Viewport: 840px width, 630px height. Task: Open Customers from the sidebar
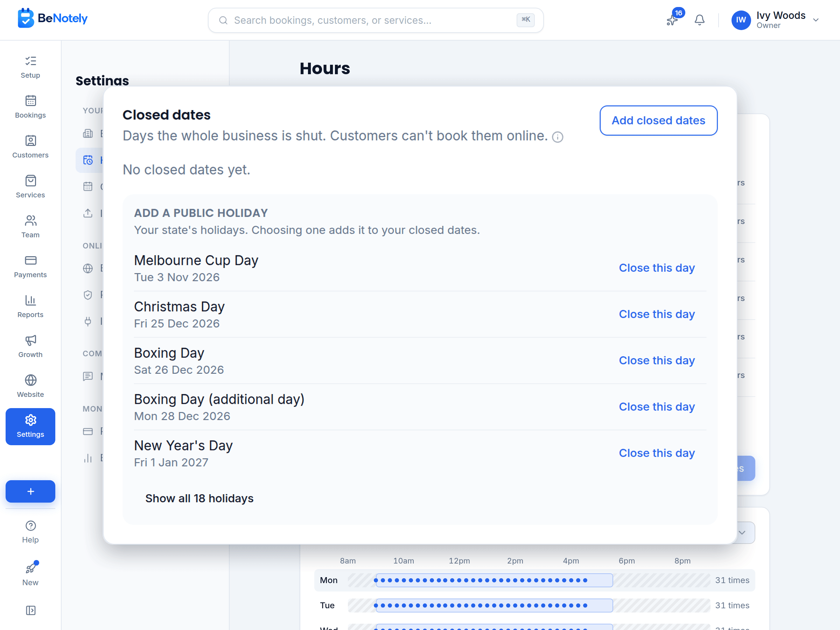(x=30, y=147)
